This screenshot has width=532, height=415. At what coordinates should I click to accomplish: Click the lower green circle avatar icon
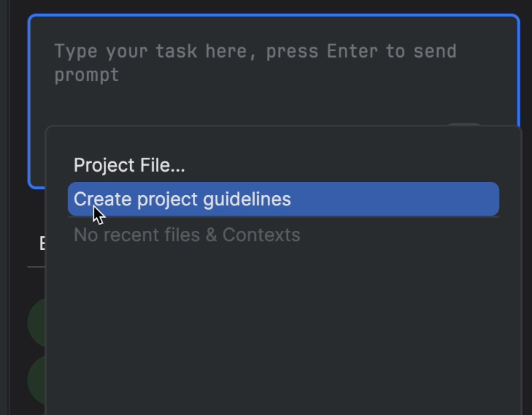click(36, 379)
